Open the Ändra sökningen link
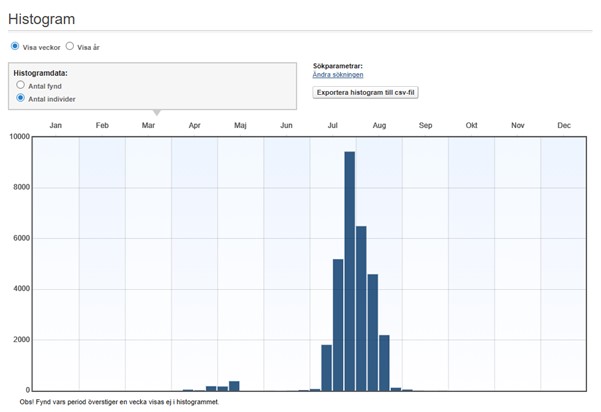Viewport: 601px width, 412px height. pyautogui.click(x=337, y=75)
